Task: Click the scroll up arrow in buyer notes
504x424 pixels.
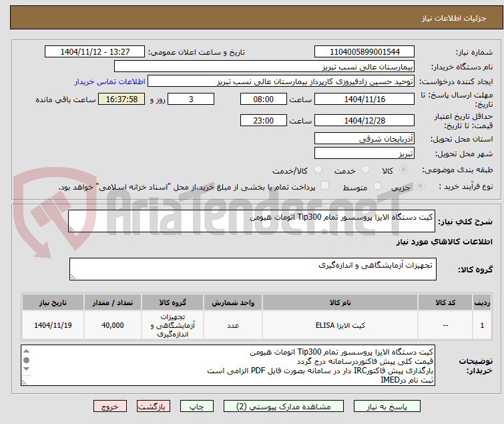Action: pyautogui.click(x=26, y=351)
